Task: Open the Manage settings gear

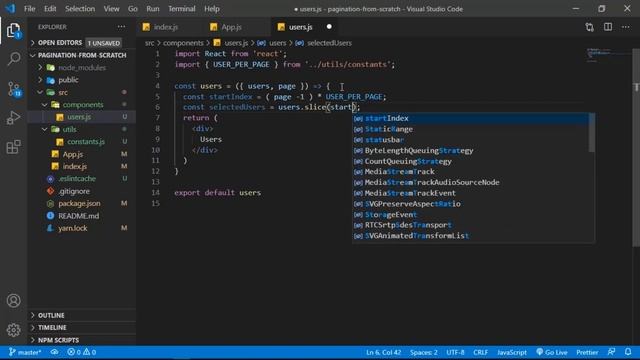Action: 13,330
